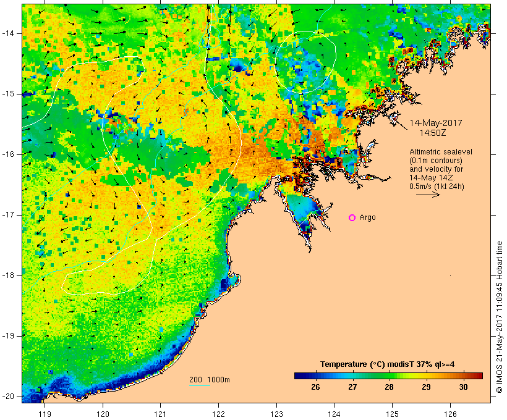Click latitude axis label -16
This screenshot has height=420, width=507.
8,154
